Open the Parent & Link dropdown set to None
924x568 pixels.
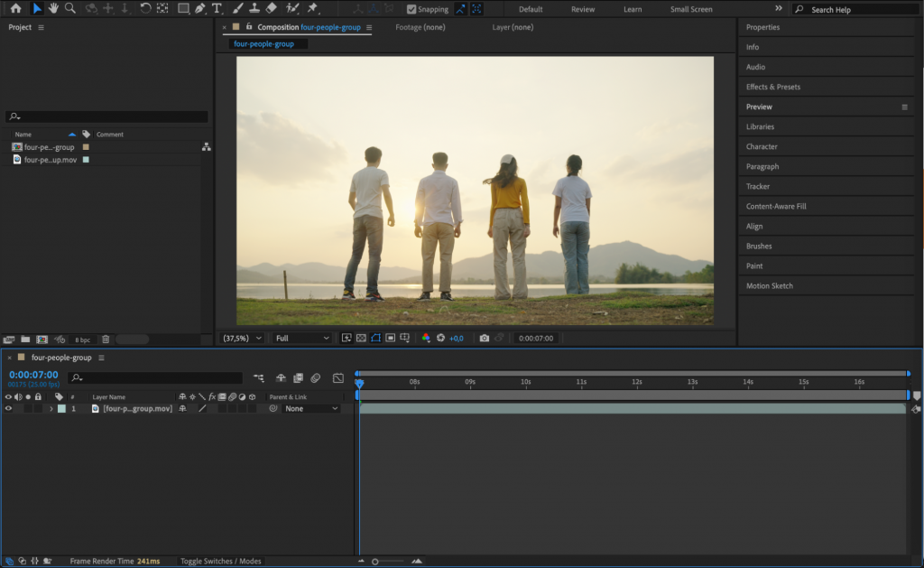pyautogui.click(x=311, y=408)
